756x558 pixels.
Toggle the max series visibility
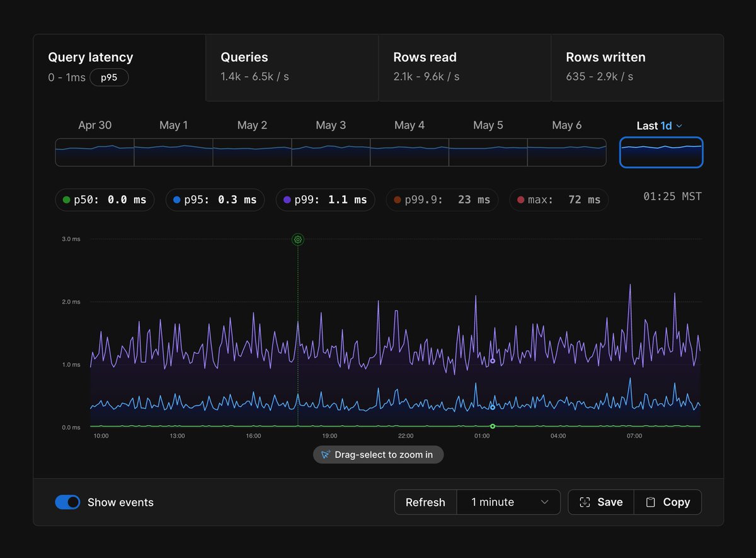tap(559, 200)
